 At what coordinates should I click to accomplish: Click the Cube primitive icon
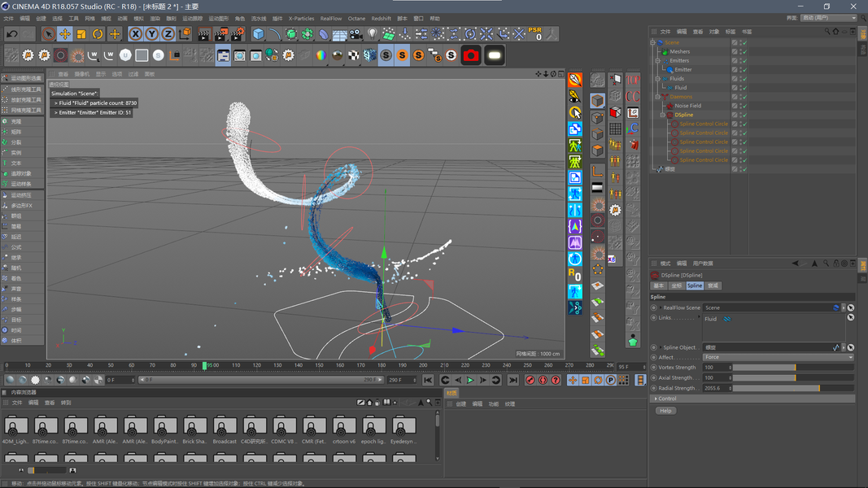point(258,34)
